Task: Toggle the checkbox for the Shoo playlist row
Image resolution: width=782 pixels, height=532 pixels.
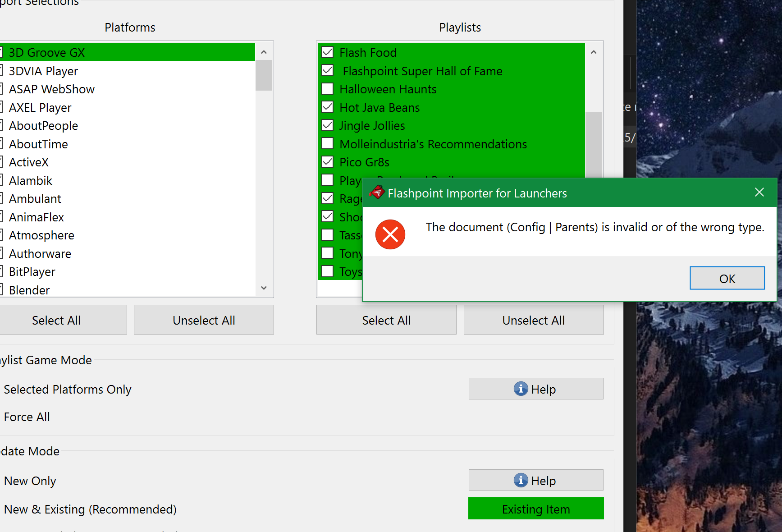Action: pyautogui.click(x=328, y=217)
